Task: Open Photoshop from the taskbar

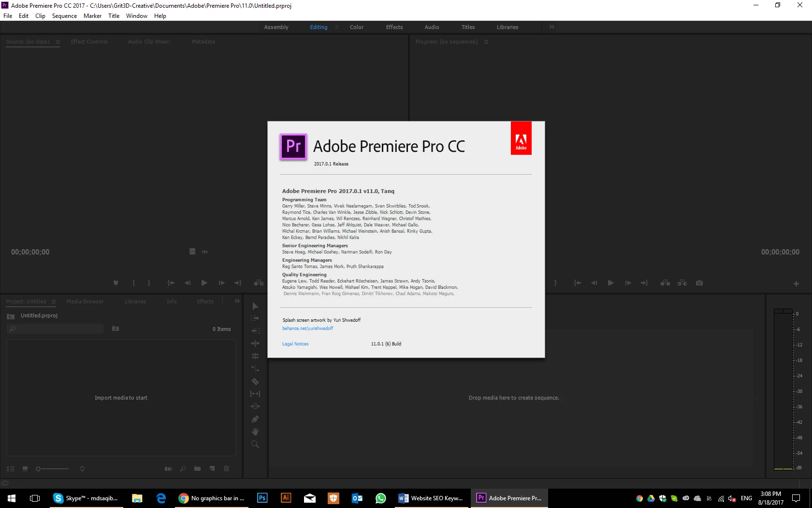Action: pos(262,498)
